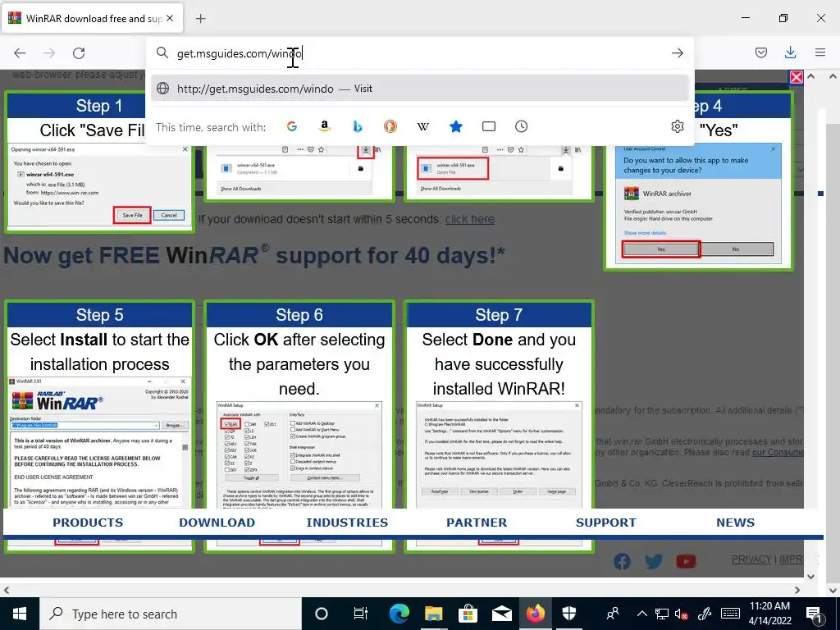Show hidden system tray icons chevron
This screenshot has width=840, height=630.
pos(641,614)
